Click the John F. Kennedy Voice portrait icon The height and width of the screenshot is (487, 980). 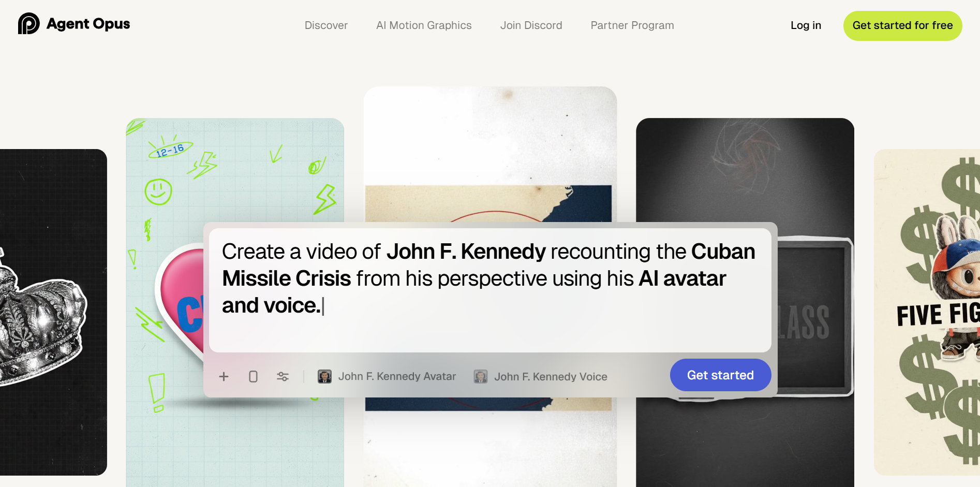pyautogui.click(x=481, y=376)
